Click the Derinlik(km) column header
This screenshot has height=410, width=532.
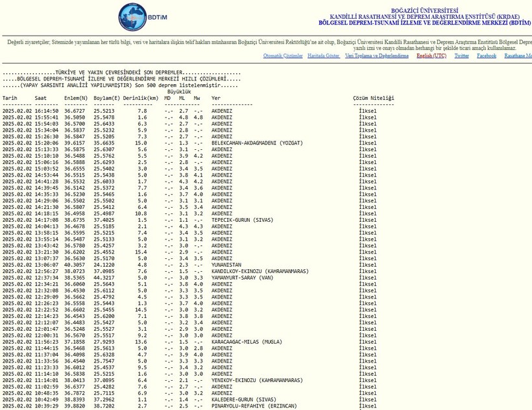pos(141,98)
